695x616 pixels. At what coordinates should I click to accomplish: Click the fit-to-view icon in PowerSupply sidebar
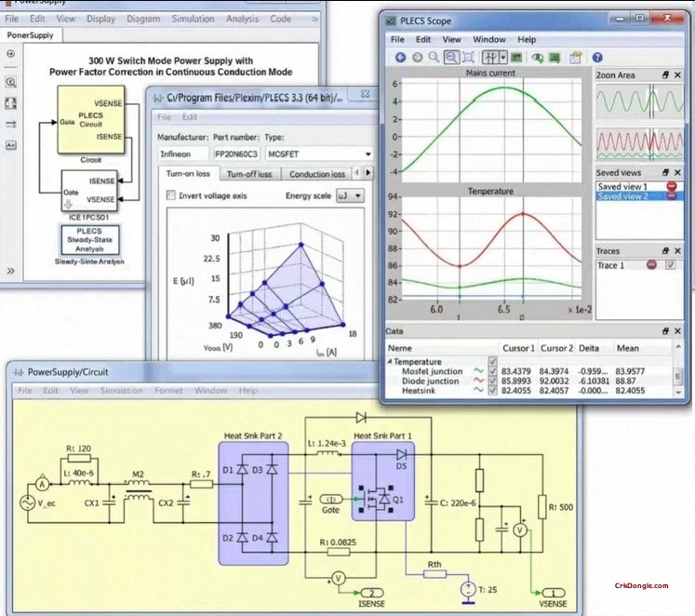click(10, 103)
